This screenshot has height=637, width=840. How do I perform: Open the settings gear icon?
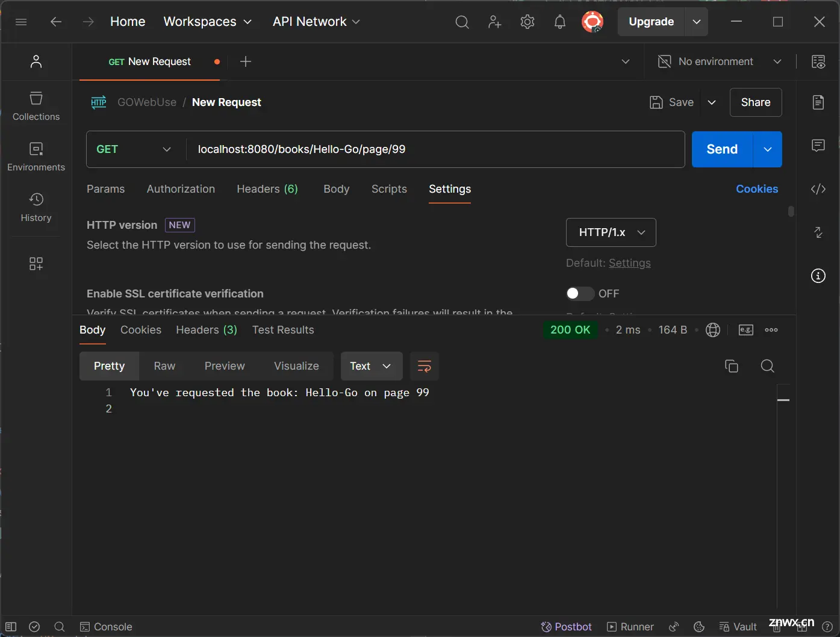tap(527, 22)
